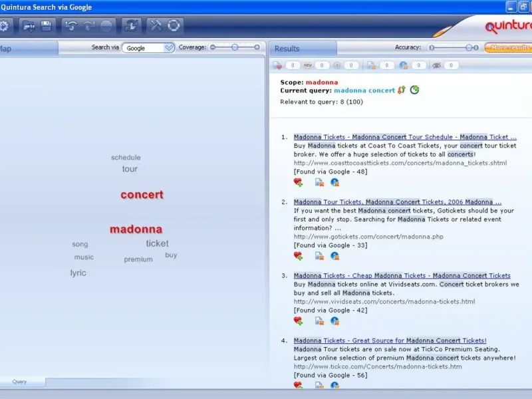The height and width of the screenshot is (399, 532).
Task: Select the word 'madonna' in the map
Action: click(x=136, y=229)
